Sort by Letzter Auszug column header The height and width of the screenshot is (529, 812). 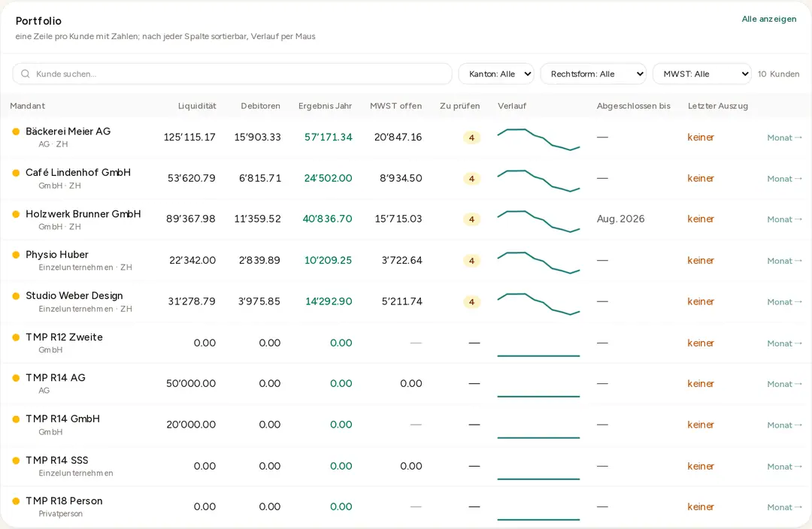pos(718,106)
